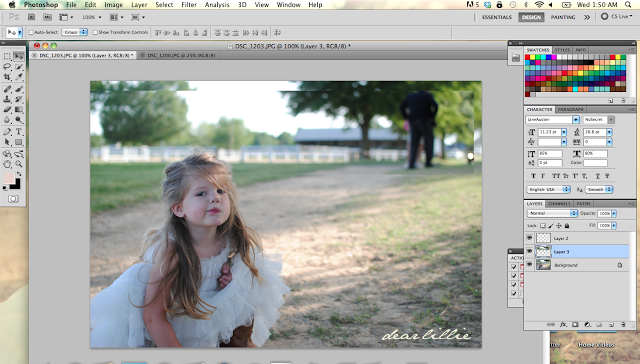
Task: Open Auto-Select Group dropdown
Action: pyautogui.click(x=75, y=32)
